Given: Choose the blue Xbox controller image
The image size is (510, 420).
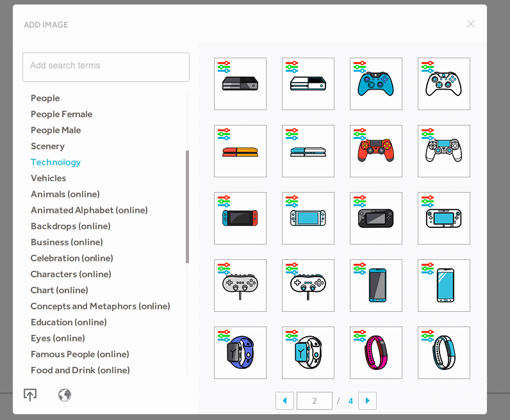Looking at the screenshot, I should point(376,84).
